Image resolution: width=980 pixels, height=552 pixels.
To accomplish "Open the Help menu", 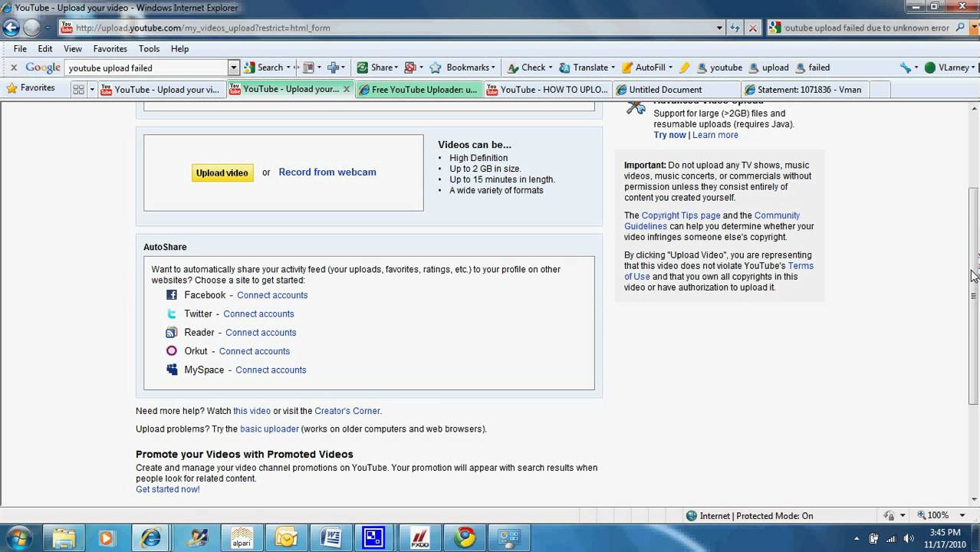I will (179, 48).
